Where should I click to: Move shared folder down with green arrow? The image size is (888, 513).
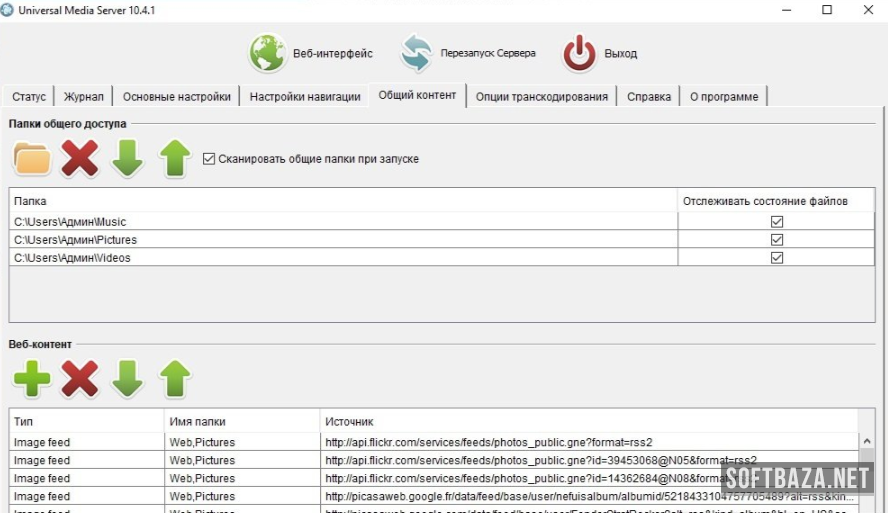[x=127, y=159]
